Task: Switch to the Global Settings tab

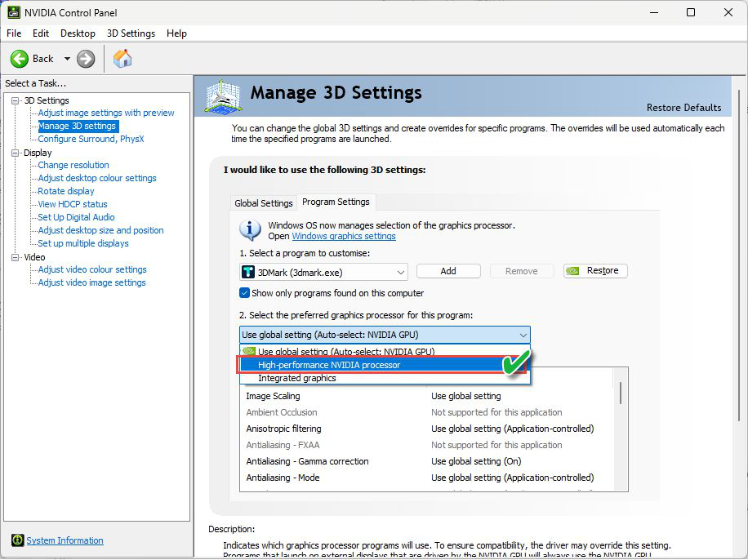Action: coord(263,203)
